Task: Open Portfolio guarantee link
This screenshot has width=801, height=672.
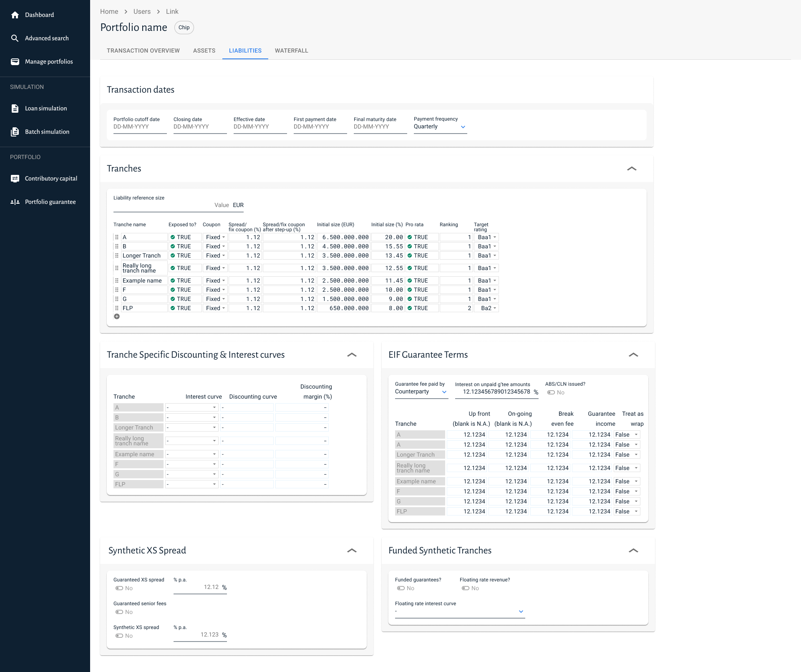Action: 45,202
